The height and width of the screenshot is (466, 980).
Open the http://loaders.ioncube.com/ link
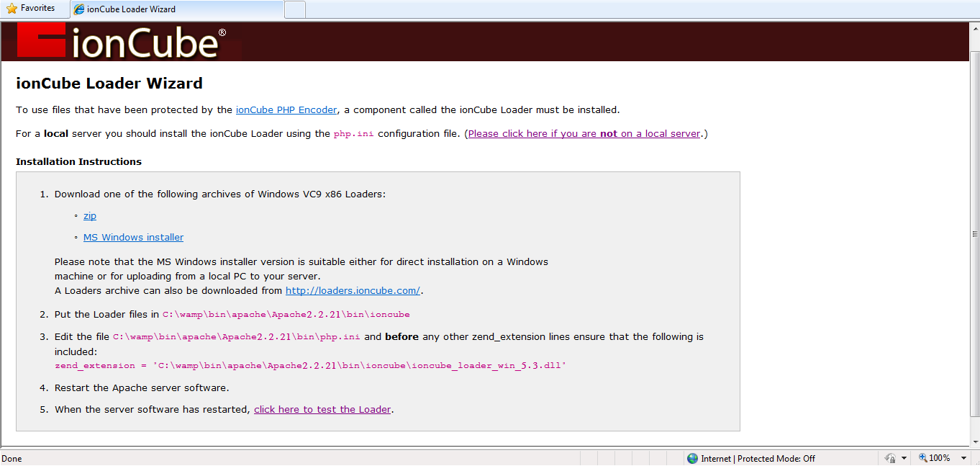(x=353, y=291)
